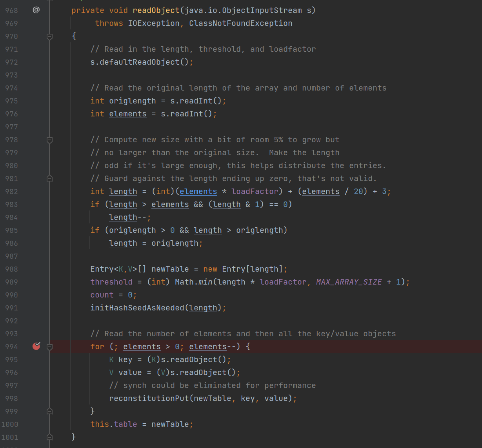Click defaultReadObject call on line 972
The image size is (482, 448).
[140, 62]
